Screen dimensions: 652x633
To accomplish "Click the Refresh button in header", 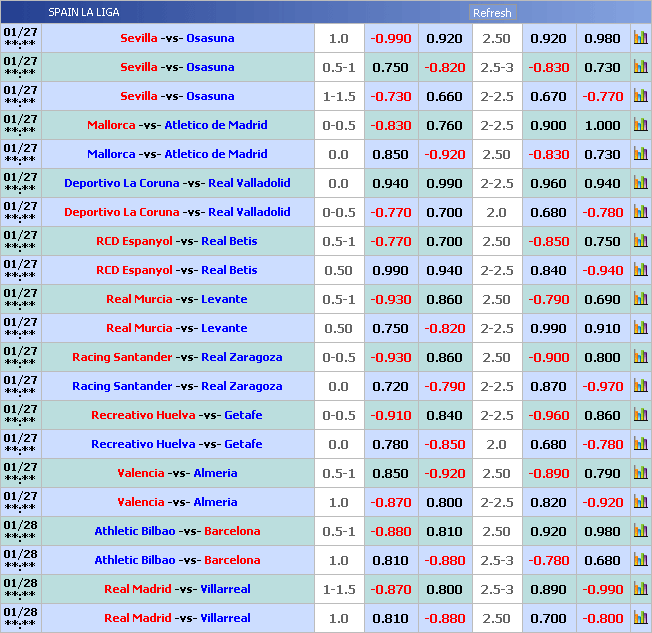I will click(x=492, y=13).
